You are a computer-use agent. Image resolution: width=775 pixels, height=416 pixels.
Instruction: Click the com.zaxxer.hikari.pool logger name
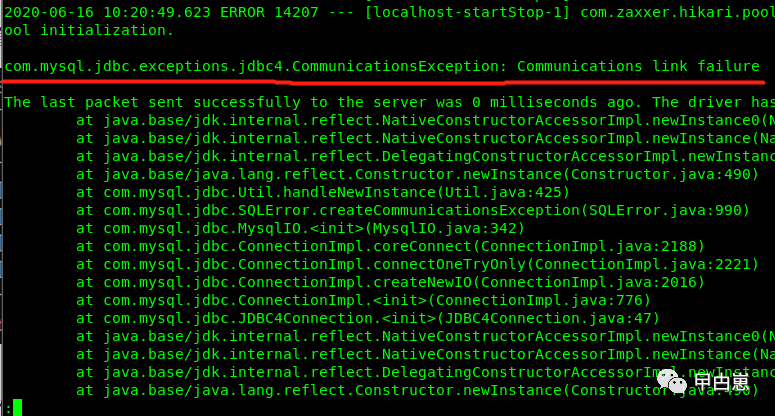click(x=678, y=12)
